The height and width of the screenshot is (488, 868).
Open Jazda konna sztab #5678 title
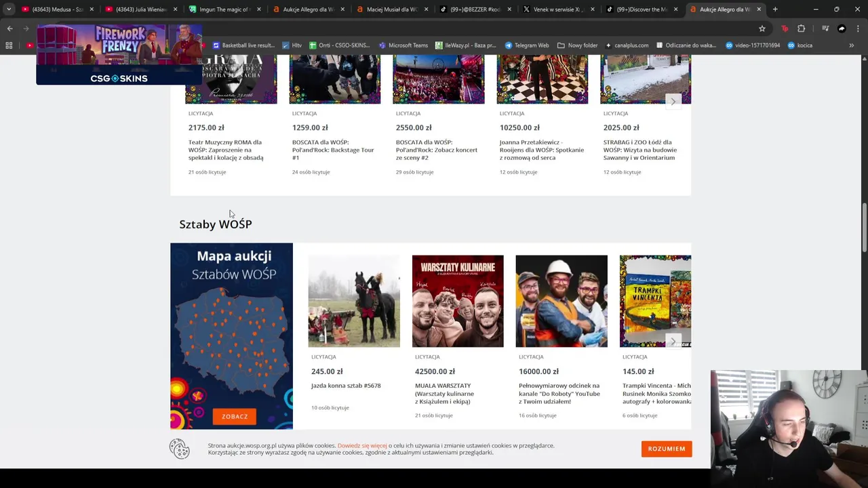coord(346,386)
